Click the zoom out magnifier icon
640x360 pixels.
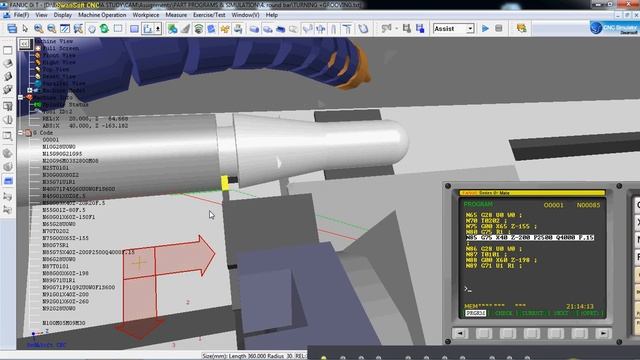(x=51, y=29)
